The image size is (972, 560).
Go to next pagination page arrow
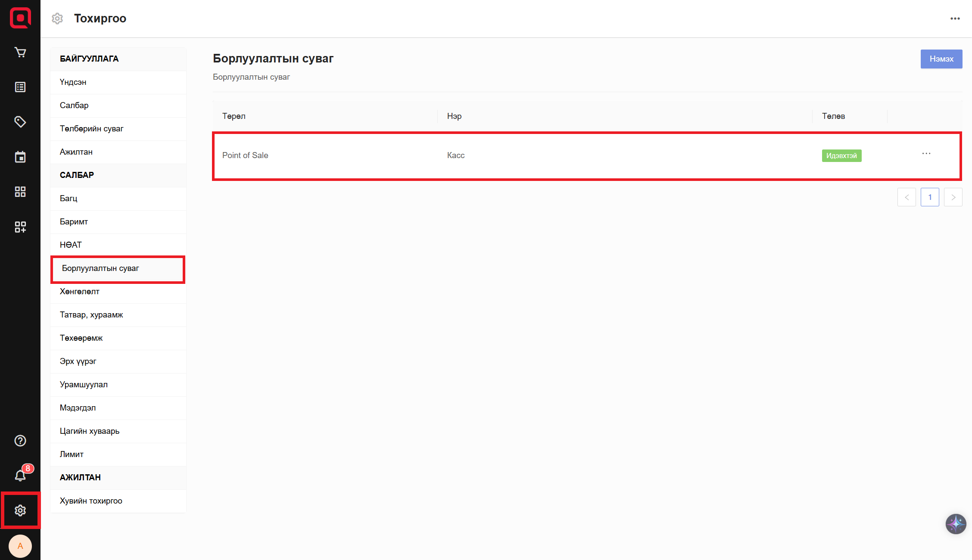[953, 197]
